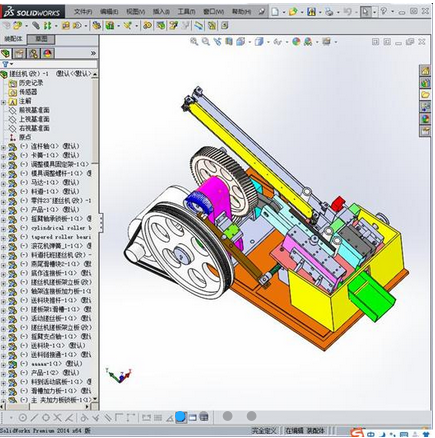The width and height of the screenshot is (435, 438).
Task: Expand the hidden manager tabs chevron
Action: pos(93,53)
